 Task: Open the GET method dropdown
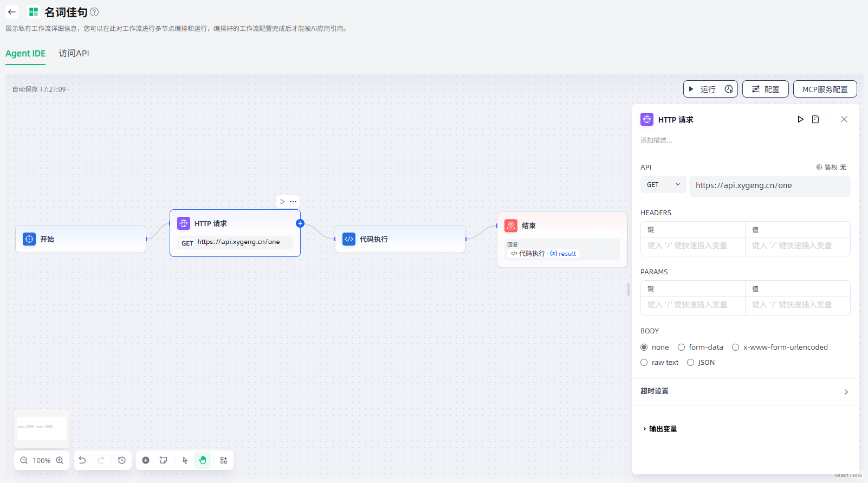point(663,185)
